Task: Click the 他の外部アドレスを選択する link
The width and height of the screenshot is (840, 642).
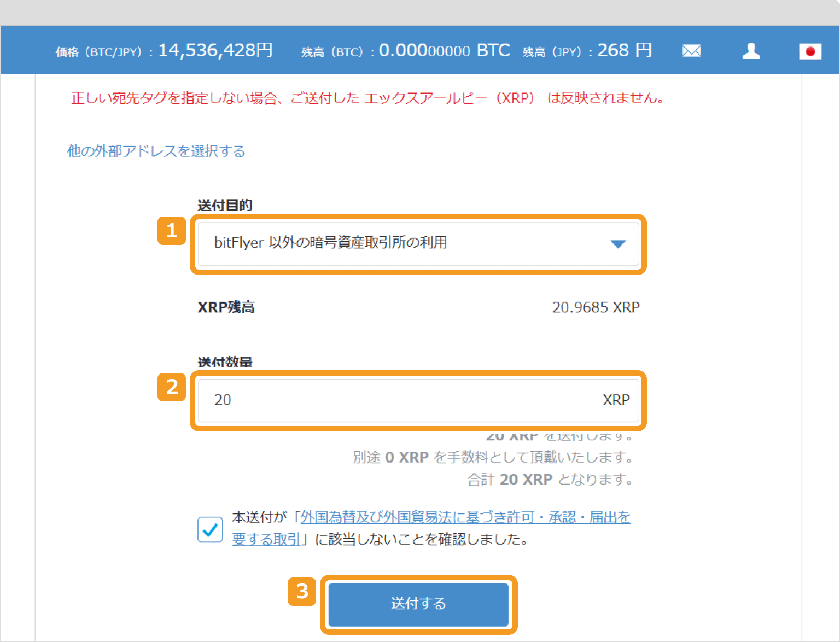Action: click(x=155, y=151)
